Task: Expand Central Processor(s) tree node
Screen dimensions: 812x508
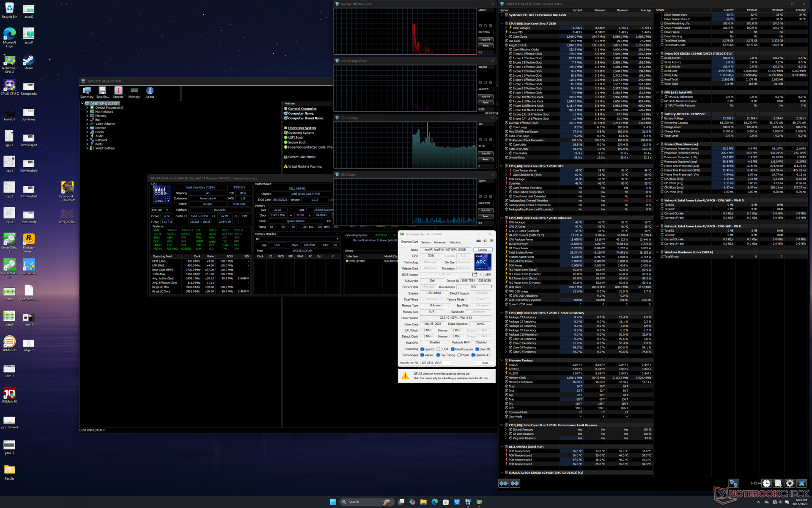Action: click(x=87, y=108)
